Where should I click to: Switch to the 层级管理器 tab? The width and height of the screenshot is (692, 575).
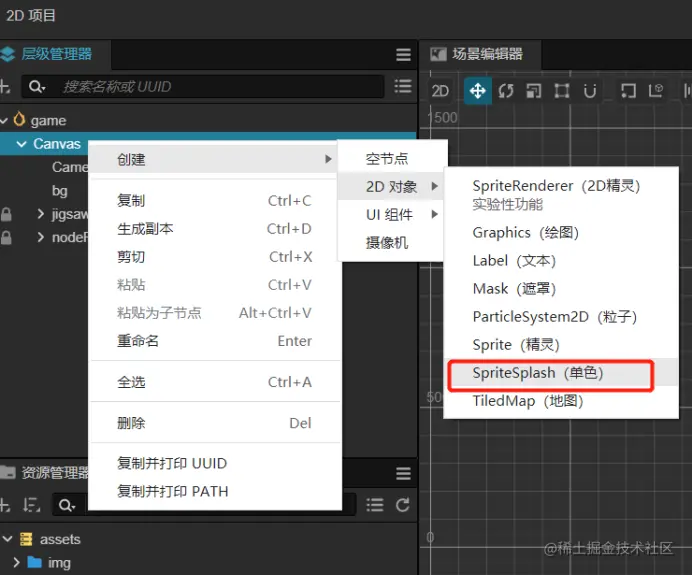[x=54, y=54]
